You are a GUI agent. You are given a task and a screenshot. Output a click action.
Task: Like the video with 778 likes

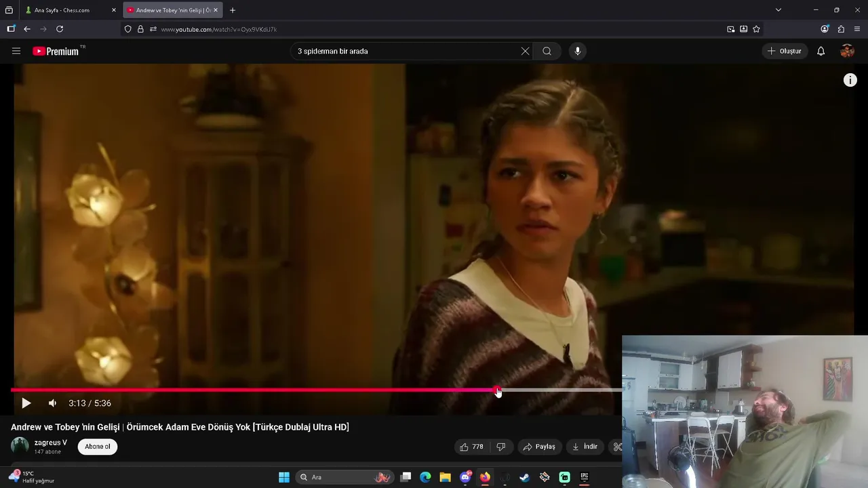point(472,447)
